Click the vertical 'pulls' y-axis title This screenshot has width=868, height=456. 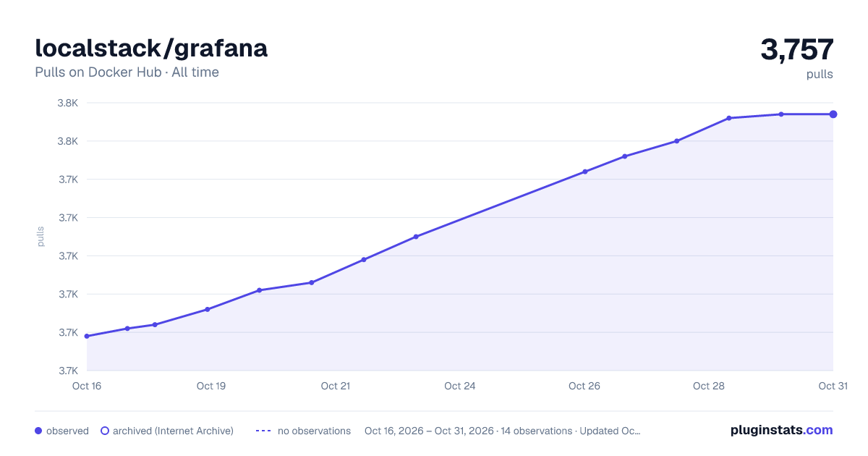[41, 237]
